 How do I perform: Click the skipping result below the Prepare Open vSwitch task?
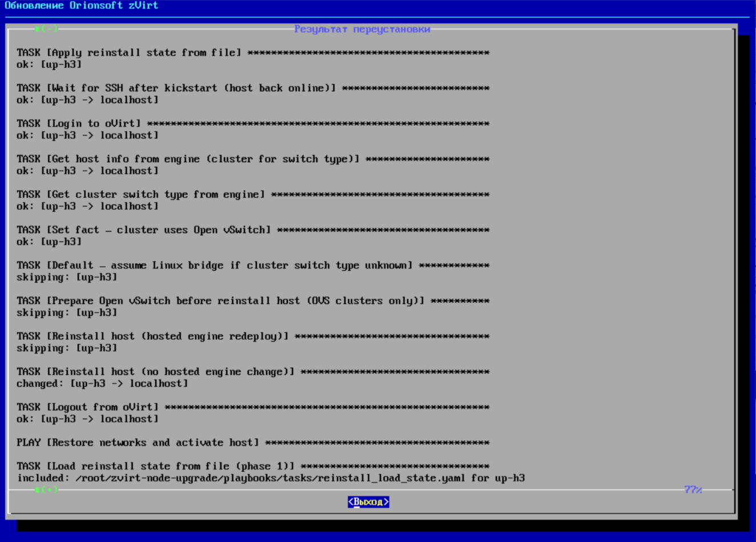pyautogui.click(x=67, y=312)
